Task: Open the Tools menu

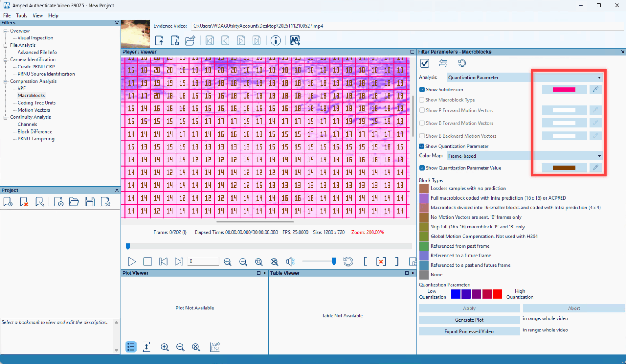Action: (x=22, y=15)
